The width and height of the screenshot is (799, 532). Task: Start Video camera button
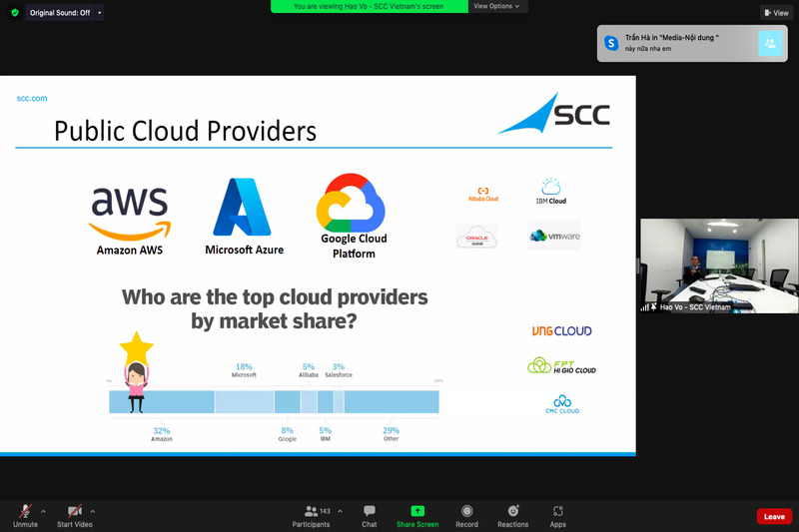(74, 516)
